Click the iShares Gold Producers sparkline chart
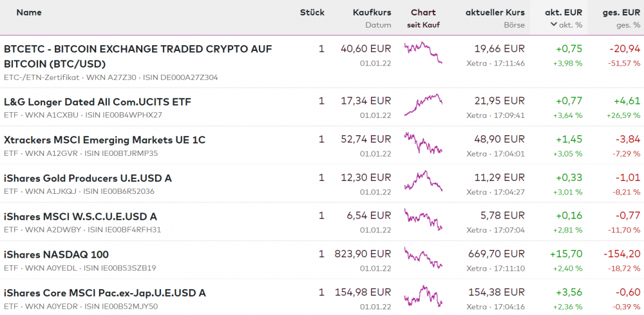644x315 pixels. (x=423, y=180)
